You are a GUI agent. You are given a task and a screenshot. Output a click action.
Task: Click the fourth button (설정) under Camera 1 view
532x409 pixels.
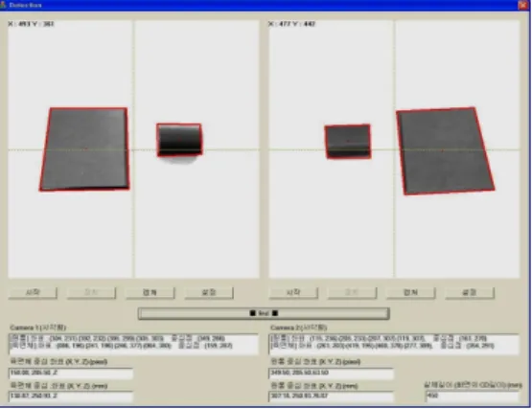pos(209,292)
